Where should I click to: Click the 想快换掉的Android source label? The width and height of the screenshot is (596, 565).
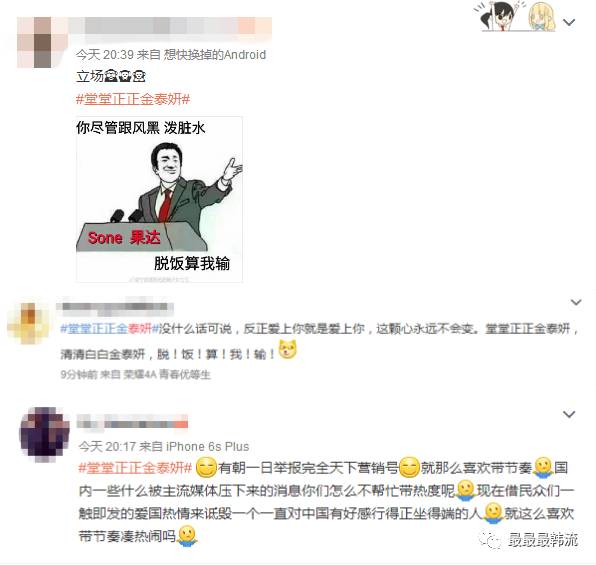(x=215, y=55)
